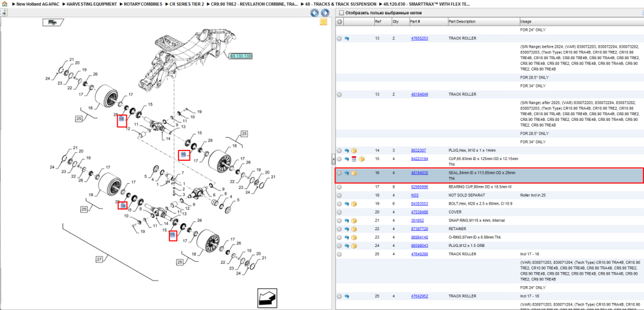644x310 pixels.
Task: Open the NSS part link
Action: 415,196
